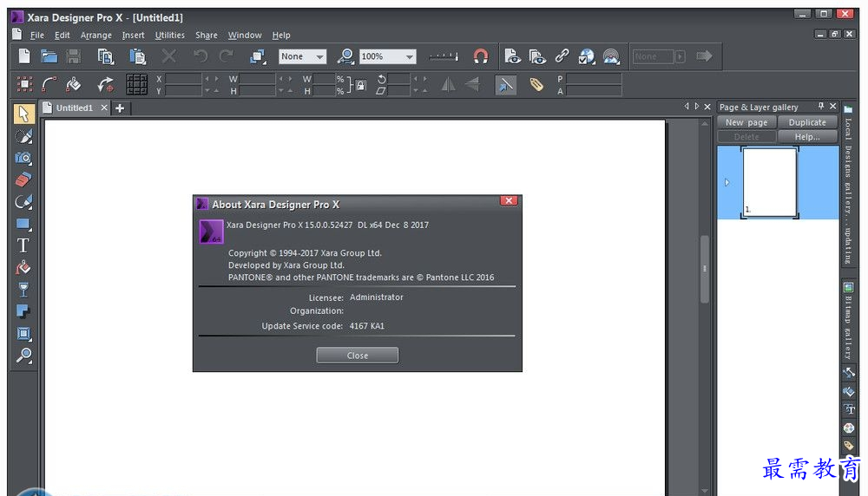The image size is (868, 496).
Task: Choose the Photo tool camera icon
Action: pos(23,158)
